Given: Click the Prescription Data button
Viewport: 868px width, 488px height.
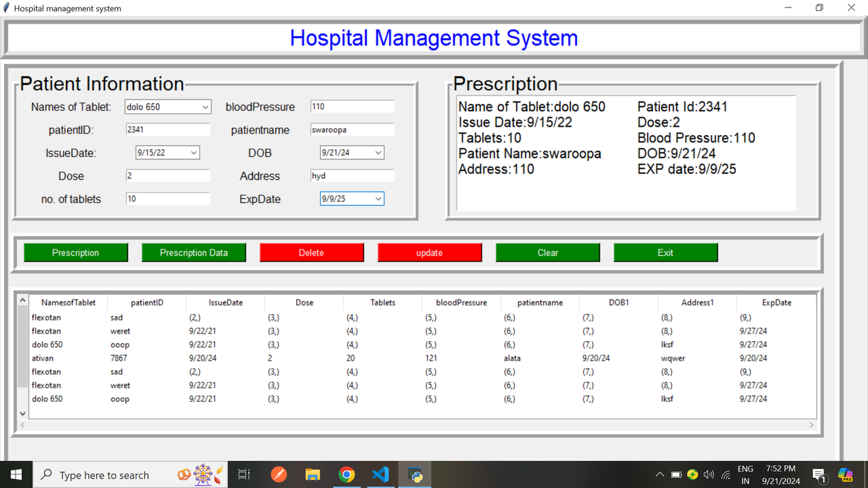Looking at the screenshot, I should [194, 251].
